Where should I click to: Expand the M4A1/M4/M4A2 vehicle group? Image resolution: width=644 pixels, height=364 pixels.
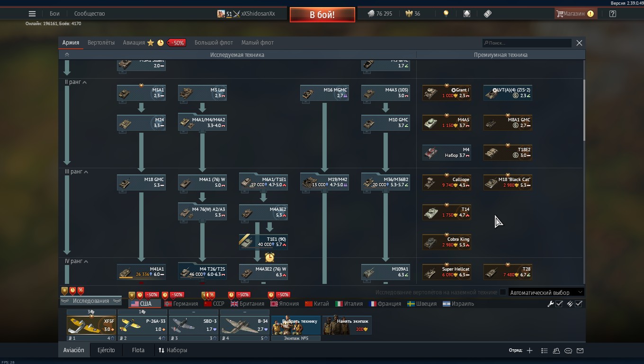coord(202,123)
